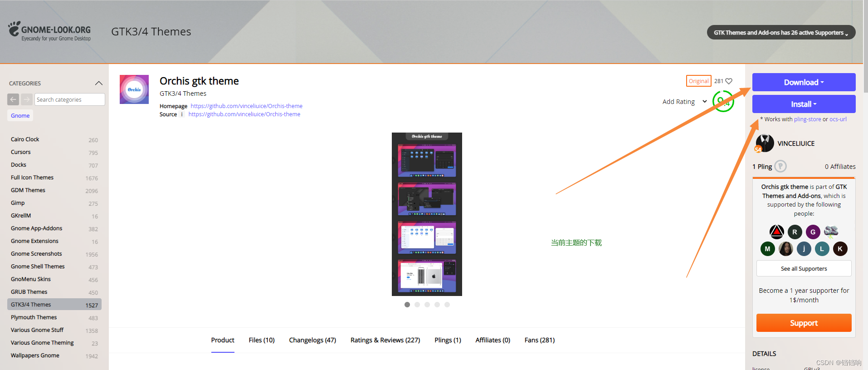The height and width of the screenshot is (370, 868).
Task: Click supporter avatar with red triangle
Action: tap(777, 232)
